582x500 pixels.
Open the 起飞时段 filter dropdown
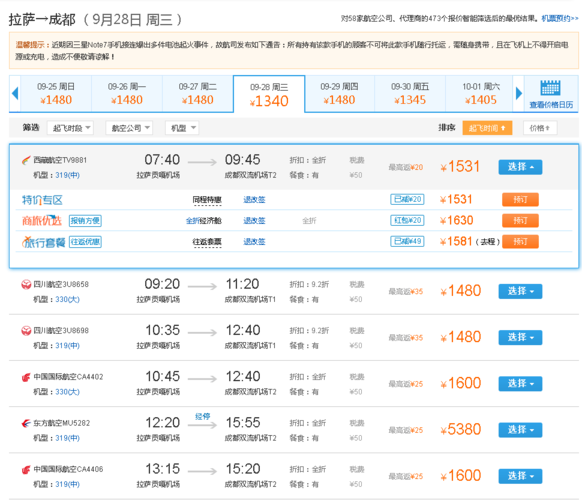(71, 128)
